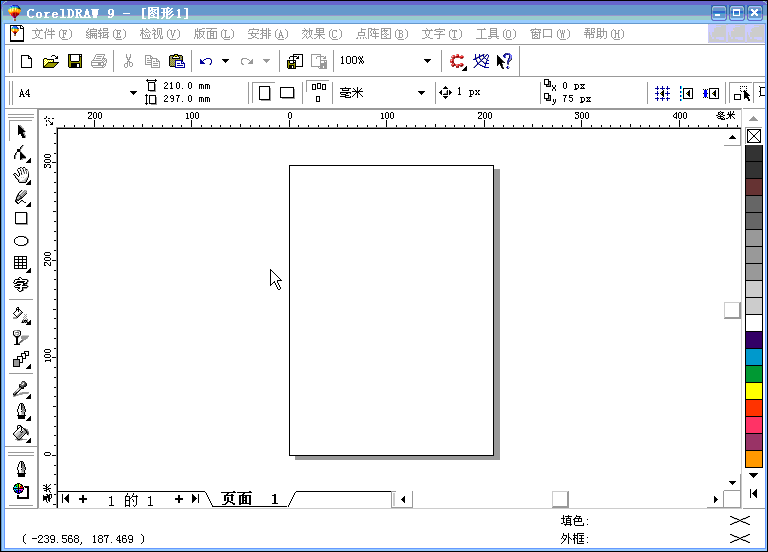Open the Fill bucket tool flyout

tap(21, 433)
